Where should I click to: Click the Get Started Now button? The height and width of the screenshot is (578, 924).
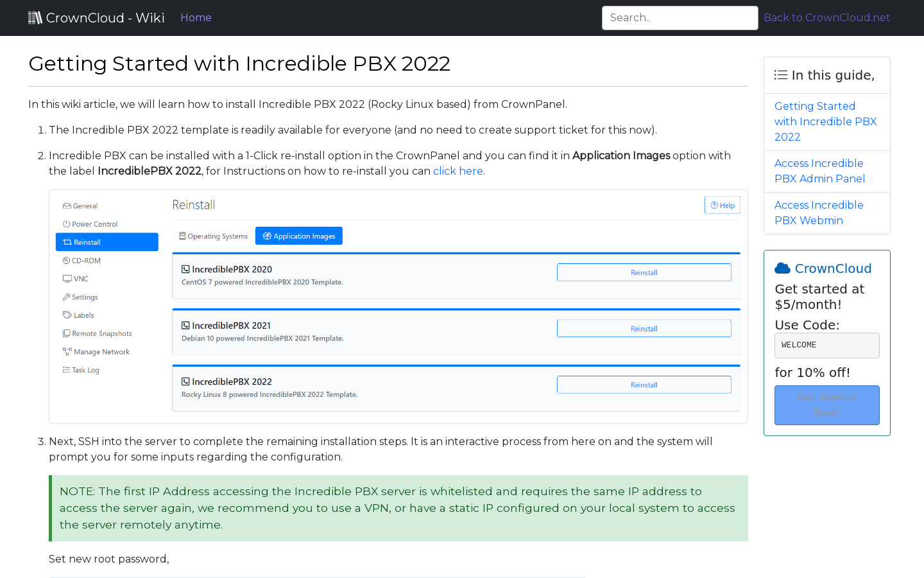pyautogui.click(x=826, y=405)
